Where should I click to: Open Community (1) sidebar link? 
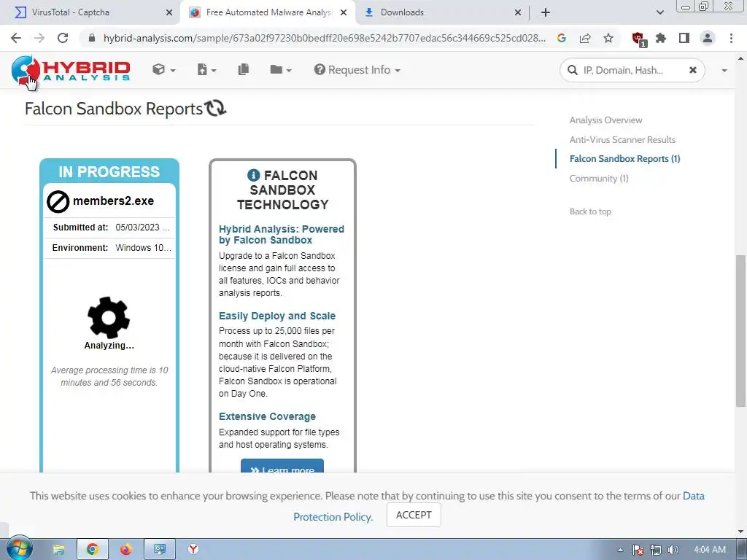click(x=599, y=178)
